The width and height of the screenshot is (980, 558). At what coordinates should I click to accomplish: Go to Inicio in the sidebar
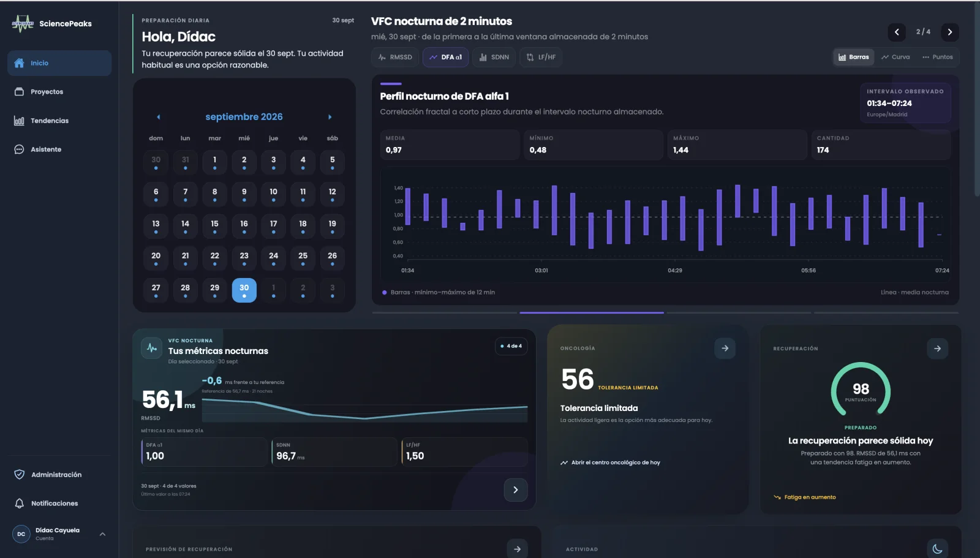pyautogui.click(x=59, y=63)
